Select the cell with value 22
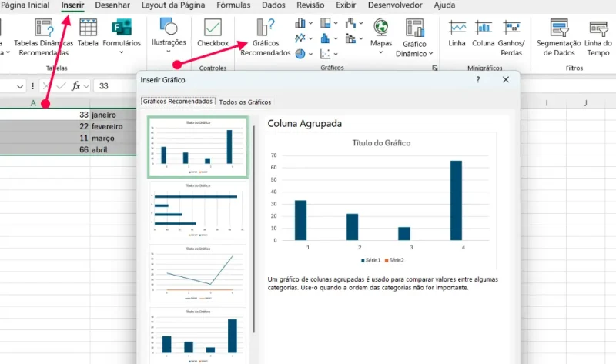The height and width of the screenshot is (364, 616). point(45,126)
